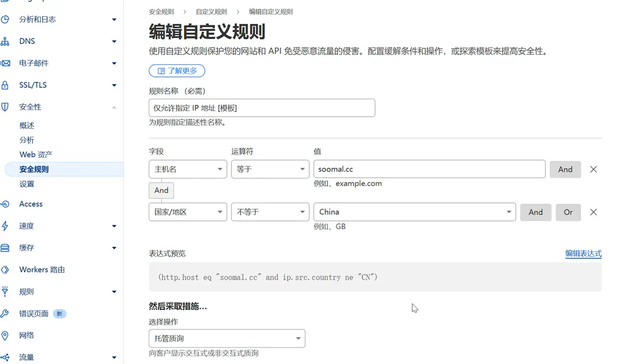Navigate to 自定义规则 breadcrumb
The image size is (620, 364).
tap(212, 10)
